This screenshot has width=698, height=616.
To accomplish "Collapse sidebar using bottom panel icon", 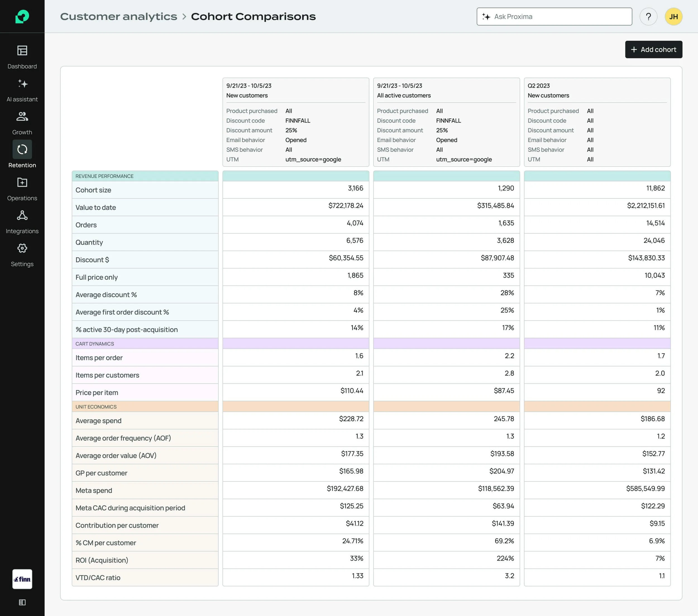I will coord(22,602).
